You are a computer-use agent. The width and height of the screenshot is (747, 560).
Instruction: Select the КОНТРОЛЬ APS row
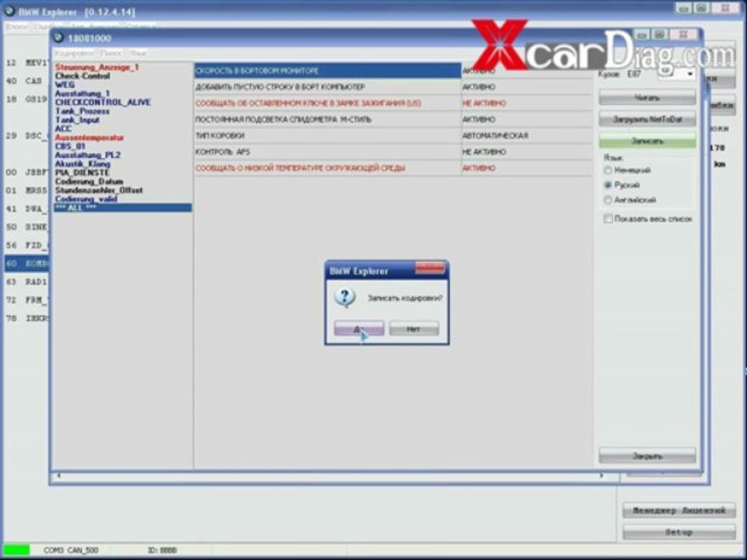tap(328, 152)
